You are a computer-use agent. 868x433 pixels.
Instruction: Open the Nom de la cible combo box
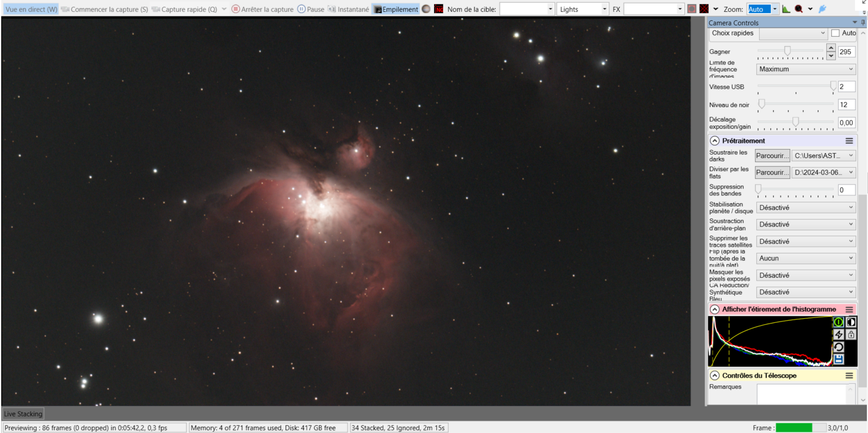coord(527,9)
